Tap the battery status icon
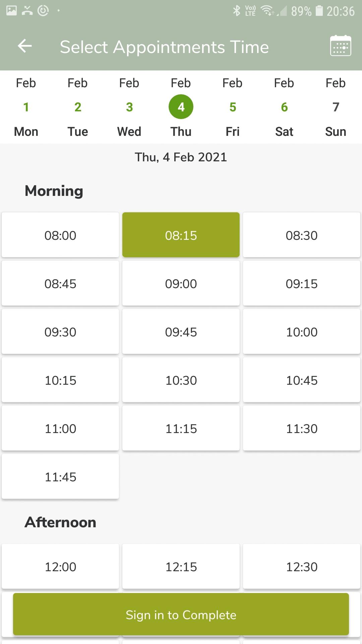 point(319,11)
